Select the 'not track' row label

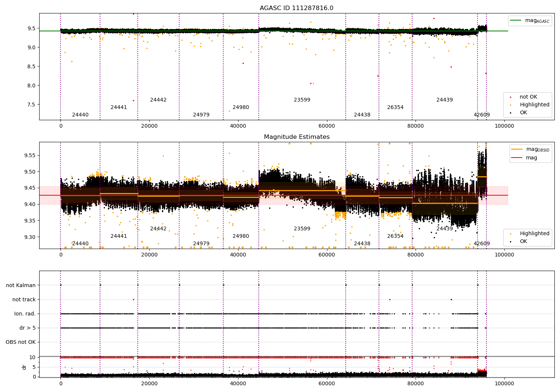click(24, 300)
